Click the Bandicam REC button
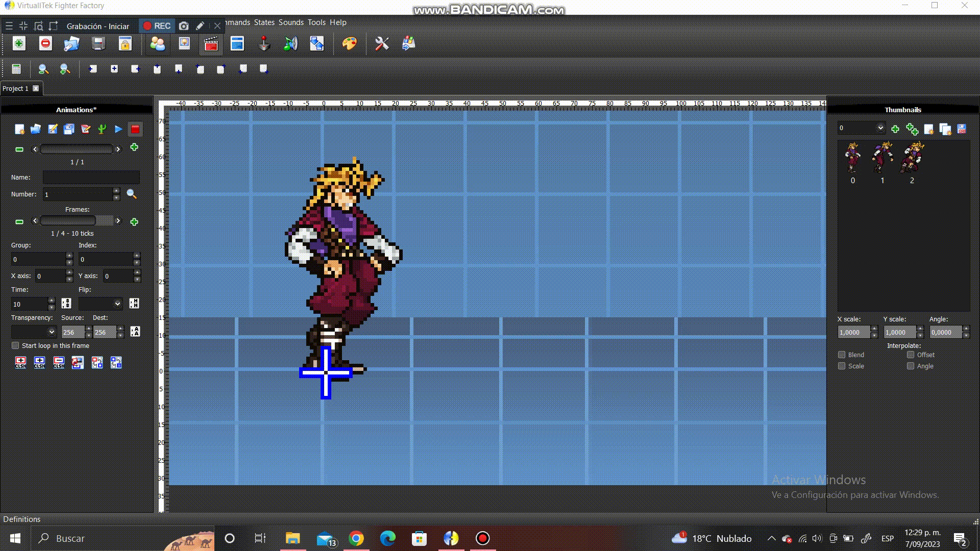The image size is (980, 551). pos(157,26)
